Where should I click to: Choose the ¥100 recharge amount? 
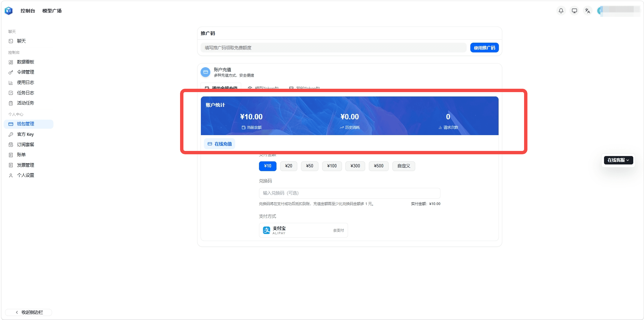point(332,166)
